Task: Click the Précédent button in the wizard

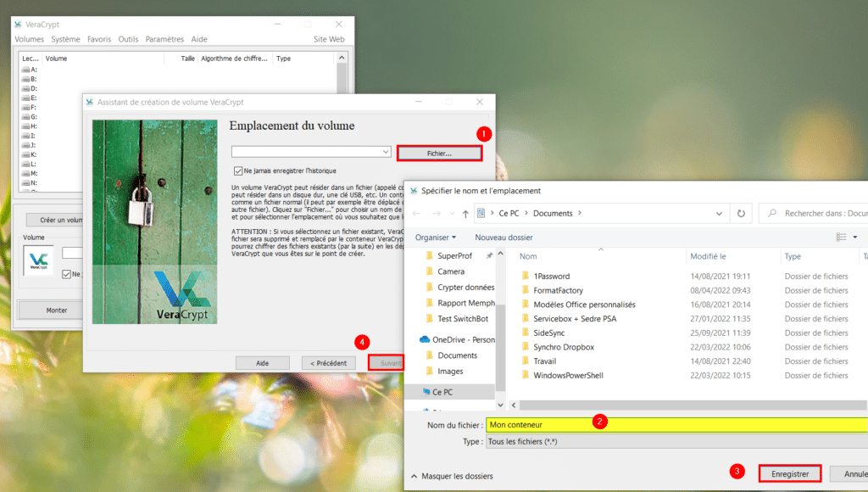Action: coord(328,363)
